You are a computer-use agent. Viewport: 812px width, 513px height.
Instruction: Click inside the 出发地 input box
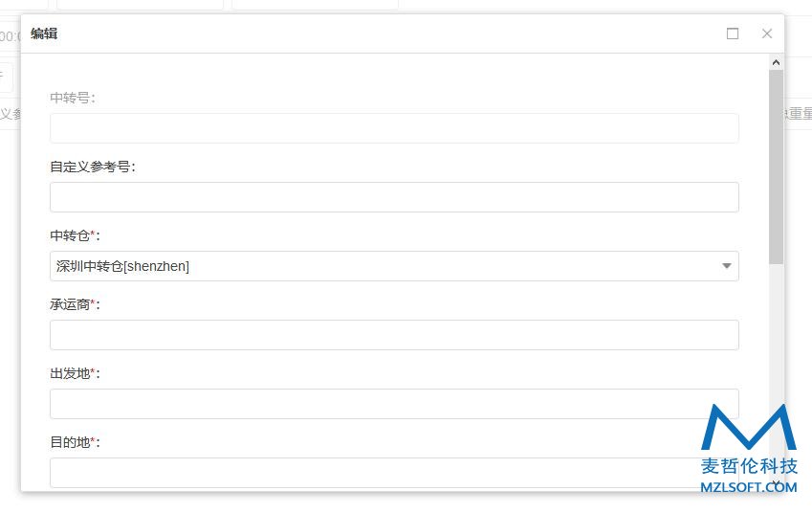pos(394,404)
